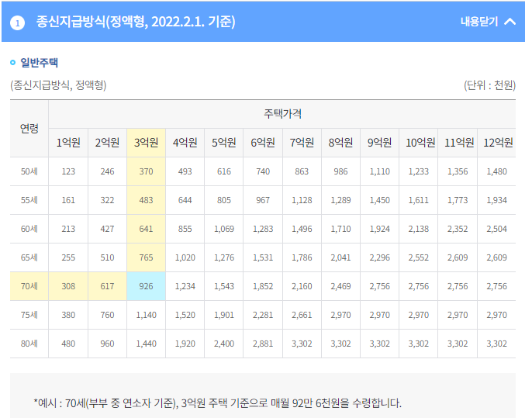Select the 10억원 column header
Screen dimensions: 532x418
[419, 143]
